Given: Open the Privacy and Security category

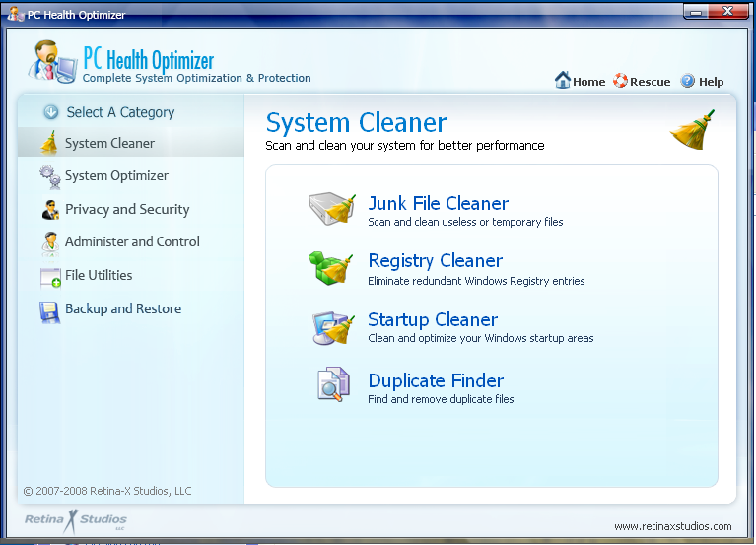Looking at the screenshot, I should [x=127, y=209].
